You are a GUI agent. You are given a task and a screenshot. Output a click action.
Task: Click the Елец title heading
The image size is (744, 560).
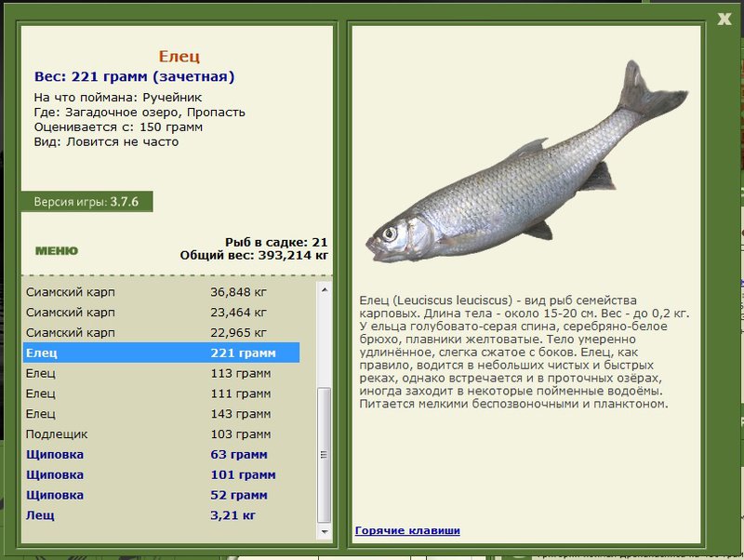179,57
